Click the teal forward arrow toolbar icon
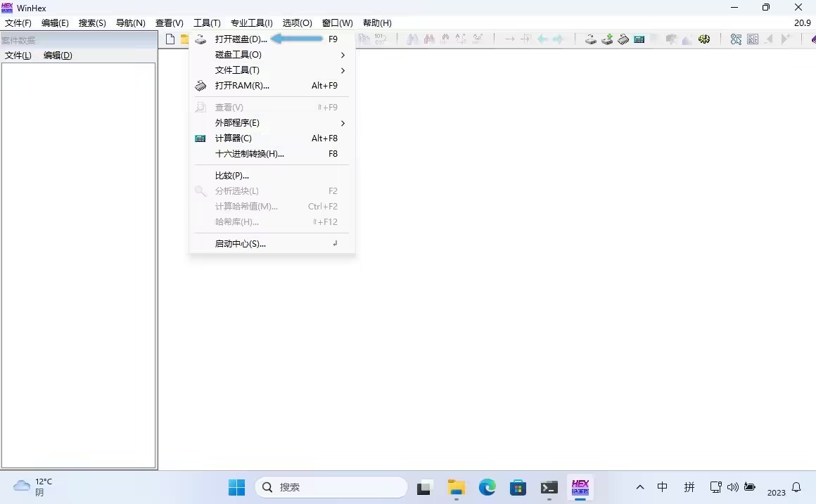Screen dimensions: 816x504 click(558, 39)
